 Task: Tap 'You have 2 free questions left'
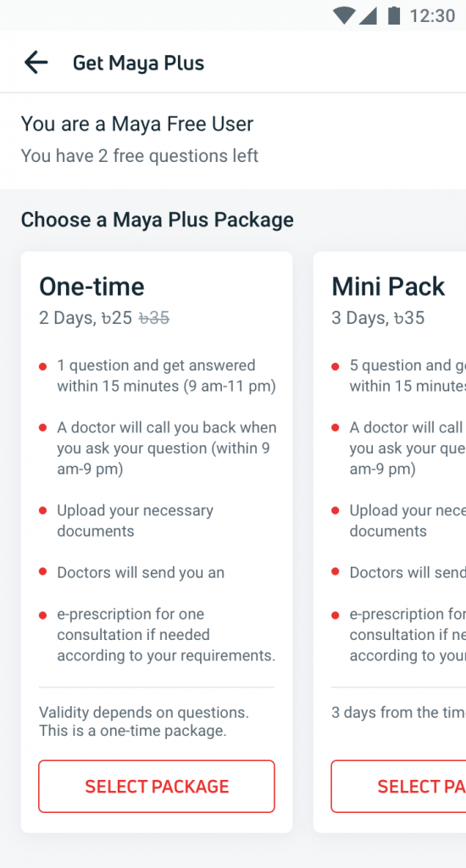[x=140, y=156]
